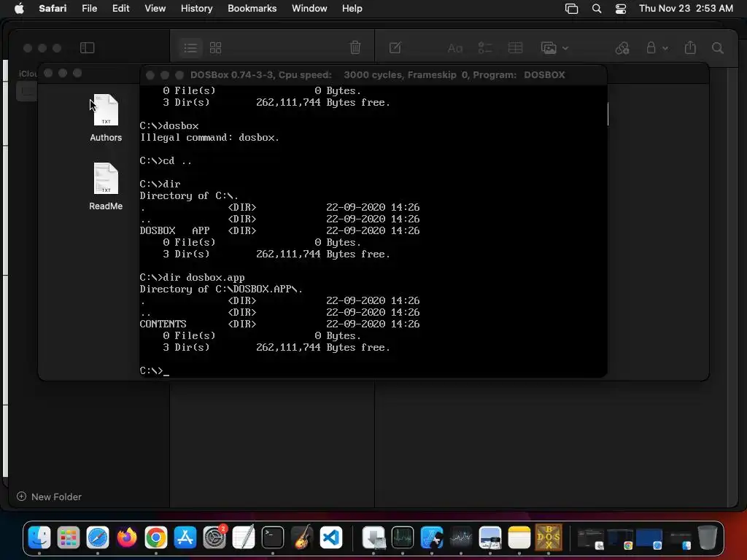The width and height of the screenshot is (747, 560).
Task: Select the Authors text file
Action: click(x=106, y=117)
